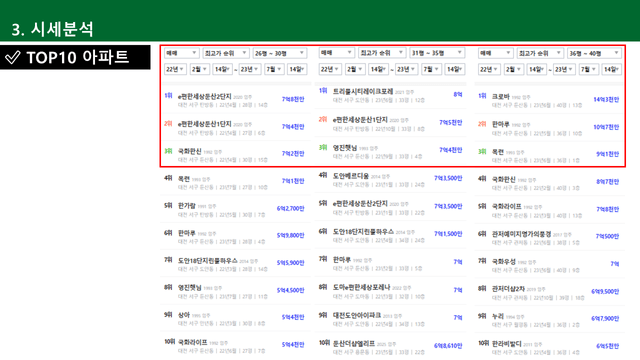Select the 1위 entry 트리풀시티레이크포레
This screenshot has width=640, height=360.
[391, 95]
